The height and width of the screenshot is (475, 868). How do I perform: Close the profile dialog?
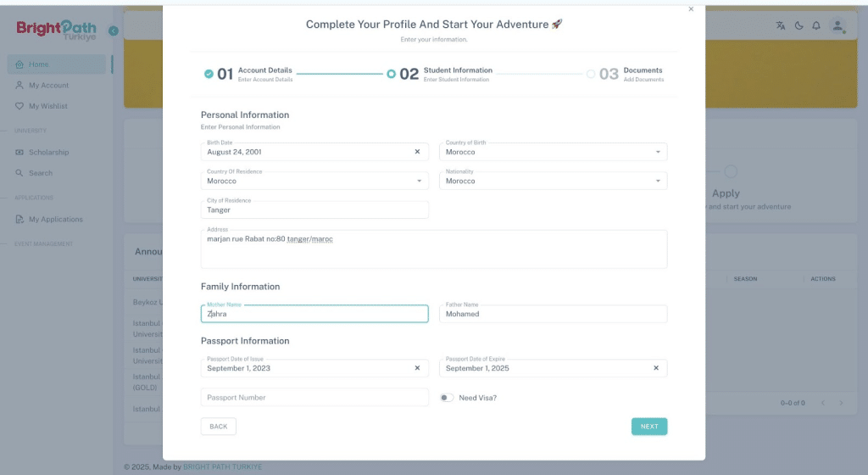coord(691,8)
